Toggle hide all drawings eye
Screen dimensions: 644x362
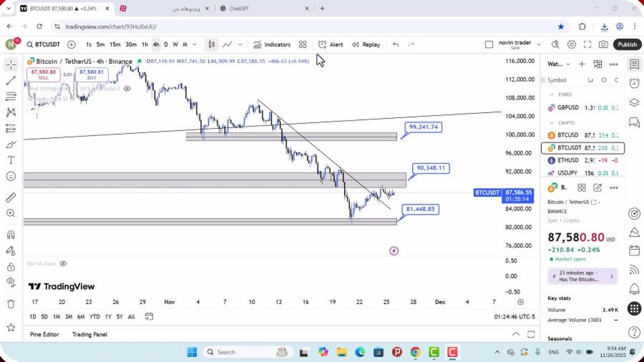[x=11, y=283]
